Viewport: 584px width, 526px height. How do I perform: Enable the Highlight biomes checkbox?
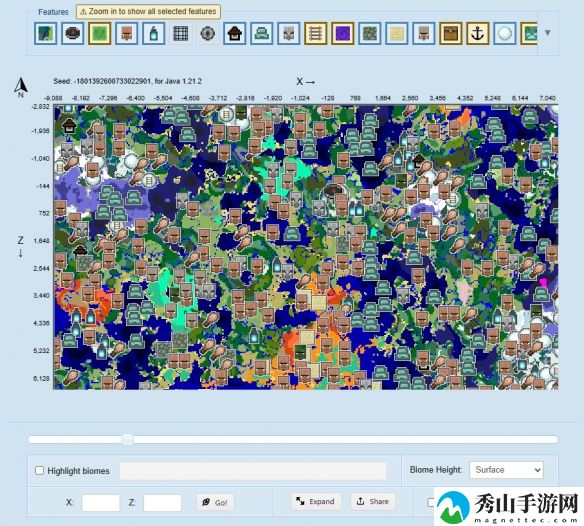coord(39,470)
